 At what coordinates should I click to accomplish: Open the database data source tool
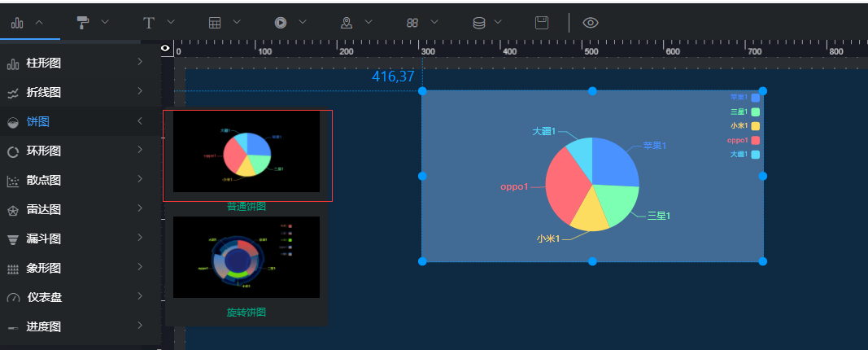(x=479, y=23)
